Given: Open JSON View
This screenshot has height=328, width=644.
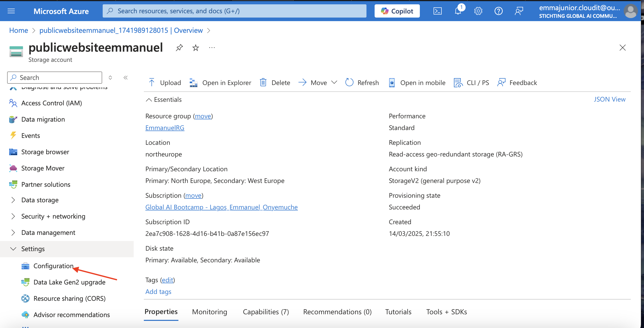Looking at the screenshot, I should click(x=610, y=99).
